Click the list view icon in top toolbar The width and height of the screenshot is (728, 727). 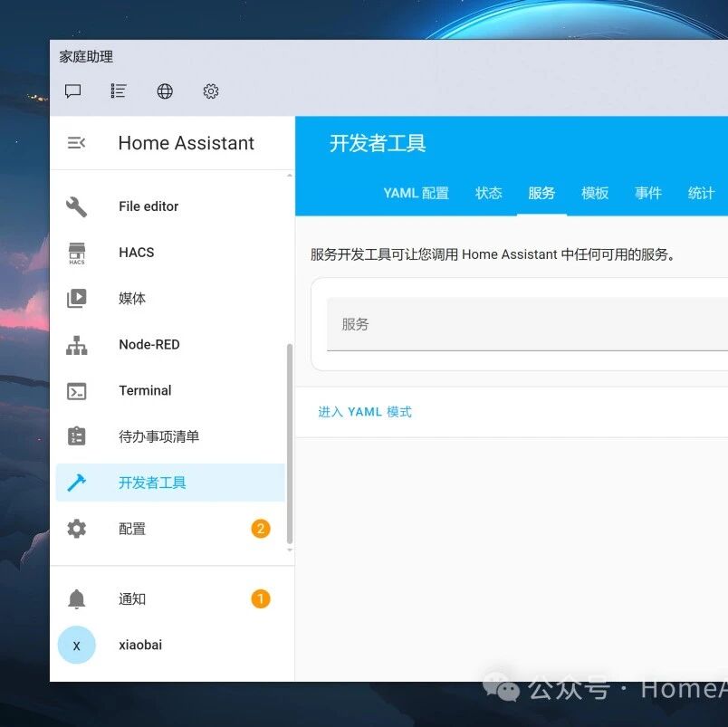pyautogui.click(x=119, y=91)
